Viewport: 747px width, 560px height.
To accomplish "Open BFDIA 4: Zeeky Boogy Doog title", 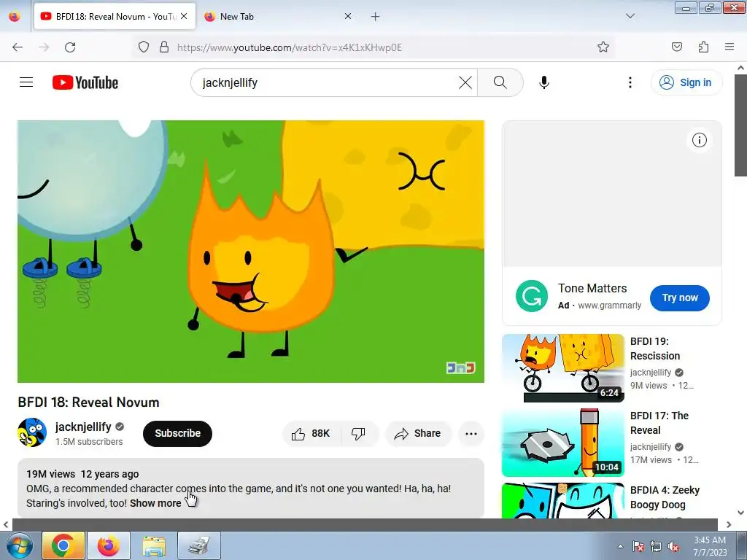I will 665,497.
